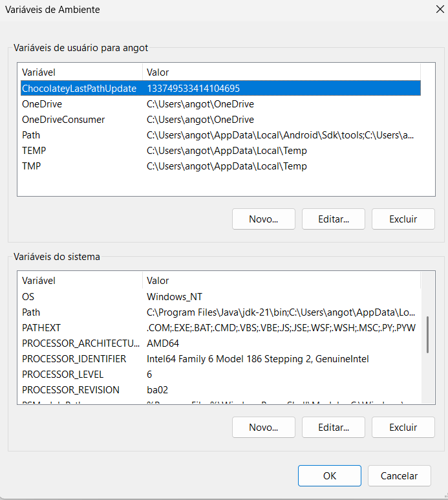The image size is (448, 500).
Task: Select the OneDriveConsumer user variable row
Action: pos(63,120)
